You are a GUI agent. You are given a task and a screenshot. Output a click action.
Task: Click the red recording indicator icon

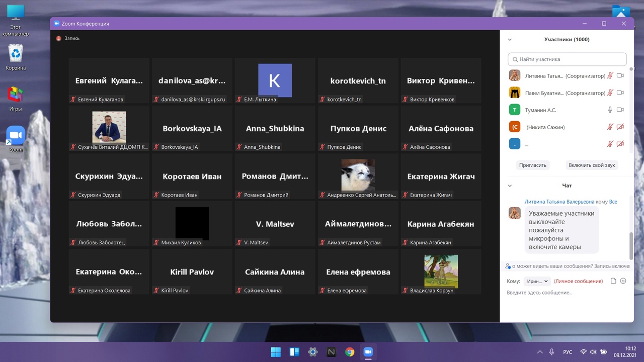tap(58, 38)
